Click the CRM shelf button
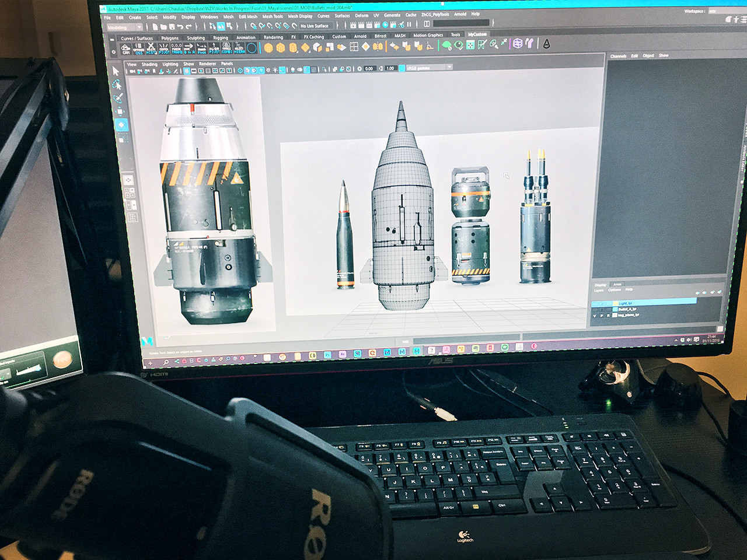747x560 pixels. (126, 48)
